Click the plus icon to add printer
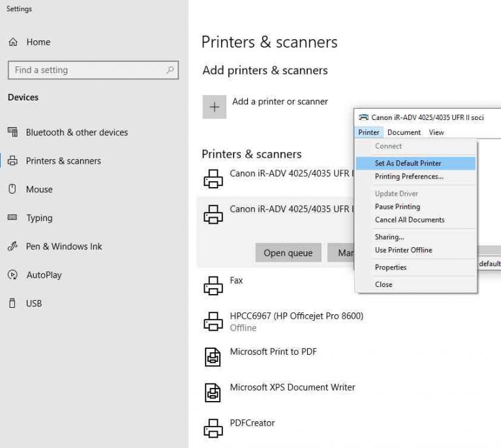 (215, 107)
